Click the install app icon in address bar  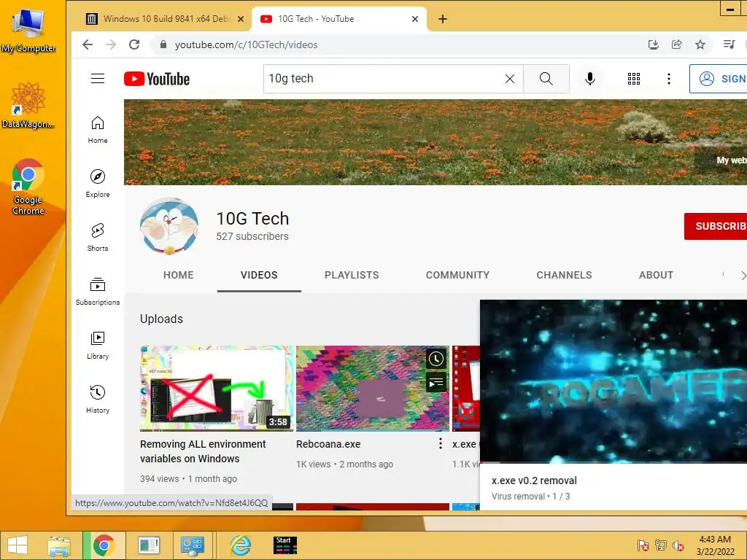(654, 44)
